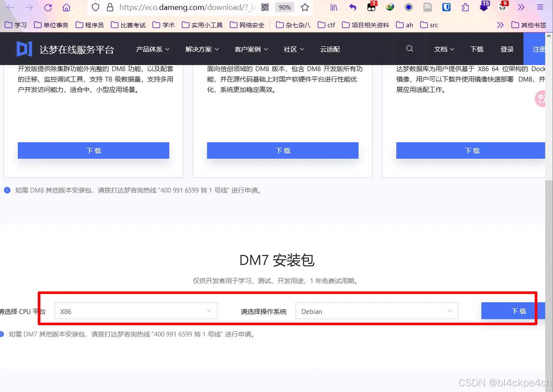Reload the current page

tap(48, 7)
